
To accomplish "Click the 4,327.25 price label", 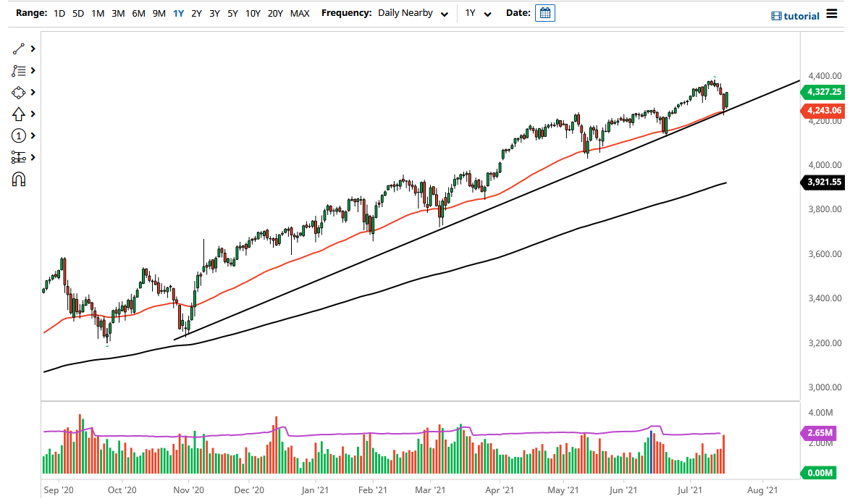I will (824, 93).
